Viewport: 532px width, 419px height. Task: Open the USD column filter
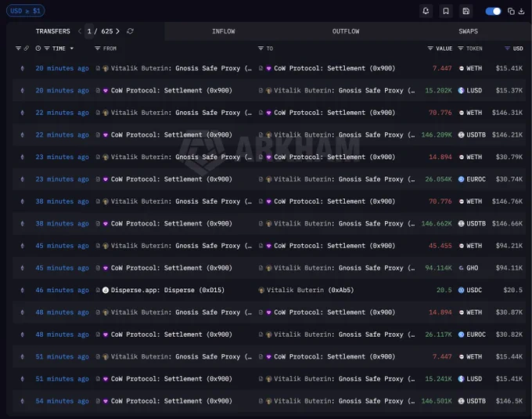pos(507,49)
